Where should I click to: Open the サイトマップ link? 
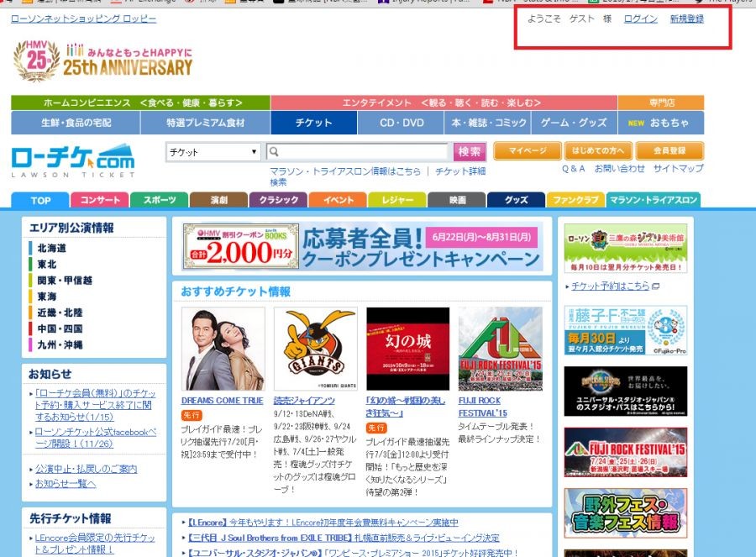click(x=679, y=169)
